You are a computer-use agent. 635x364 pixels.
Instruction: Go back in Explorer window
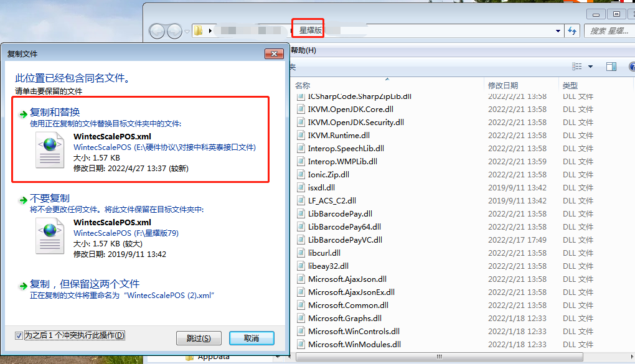(157, 30)
